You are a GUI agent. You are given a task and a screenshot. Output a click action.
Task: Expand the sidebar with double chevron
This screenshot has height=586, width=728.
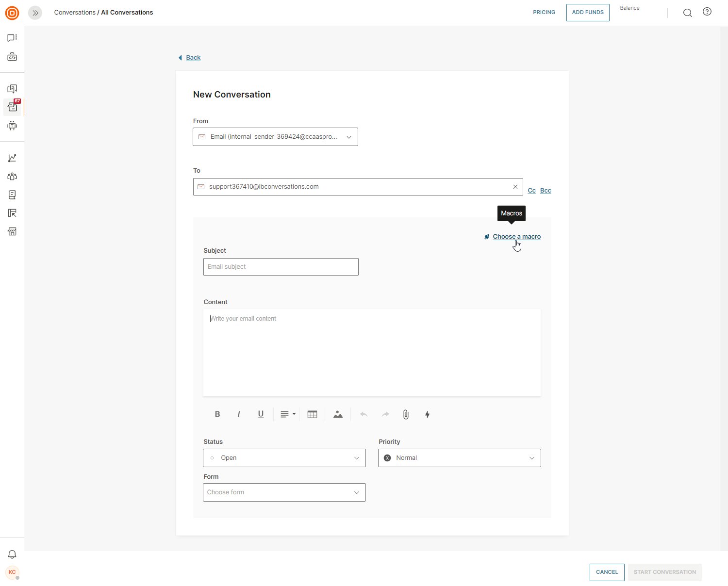click(x=35, y=13)
